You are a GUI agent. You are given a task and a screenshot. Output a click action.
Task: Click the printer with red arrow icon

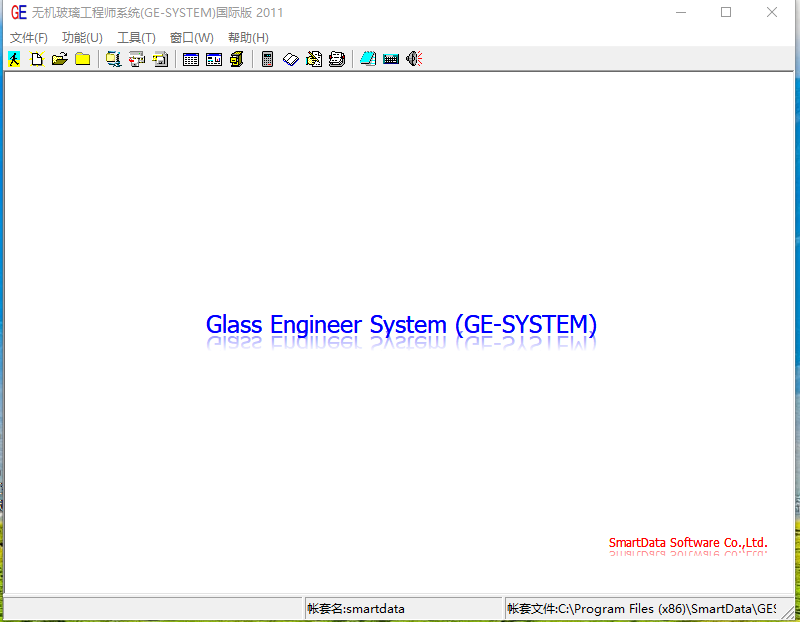(x=137, y=59)
